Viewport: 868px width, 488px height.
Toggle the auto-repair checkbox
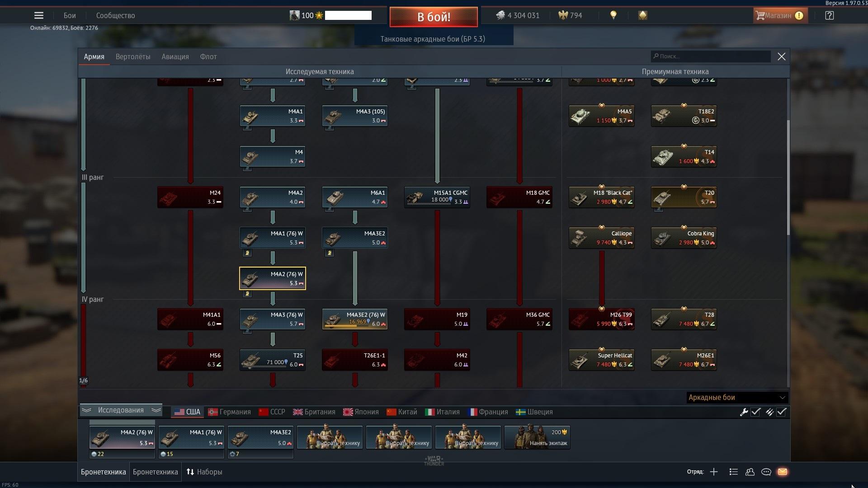(x=756, y=412)
